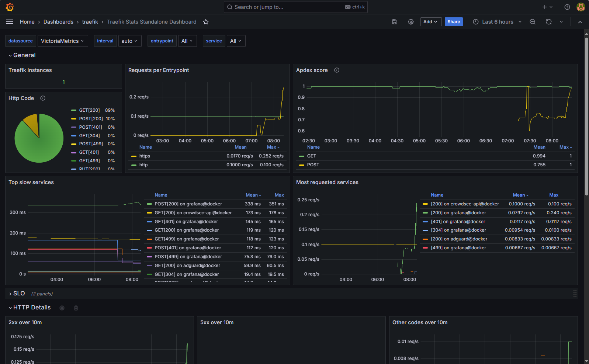Toggle GET[200] series in Http Code legend
The height and width of the screenshot is (364, 589).
(89, 110)
